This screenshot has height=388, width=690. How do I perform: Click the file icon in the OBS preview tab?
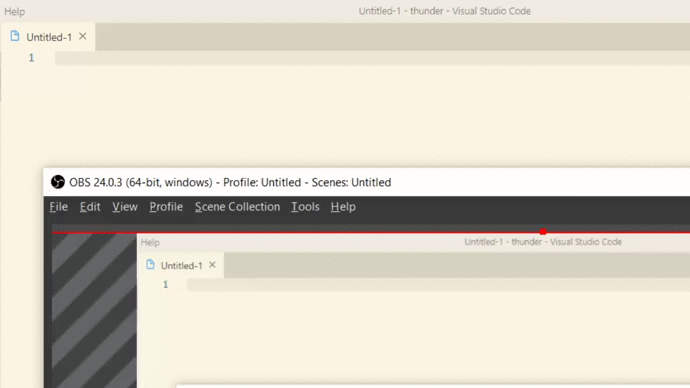(150, 264)
